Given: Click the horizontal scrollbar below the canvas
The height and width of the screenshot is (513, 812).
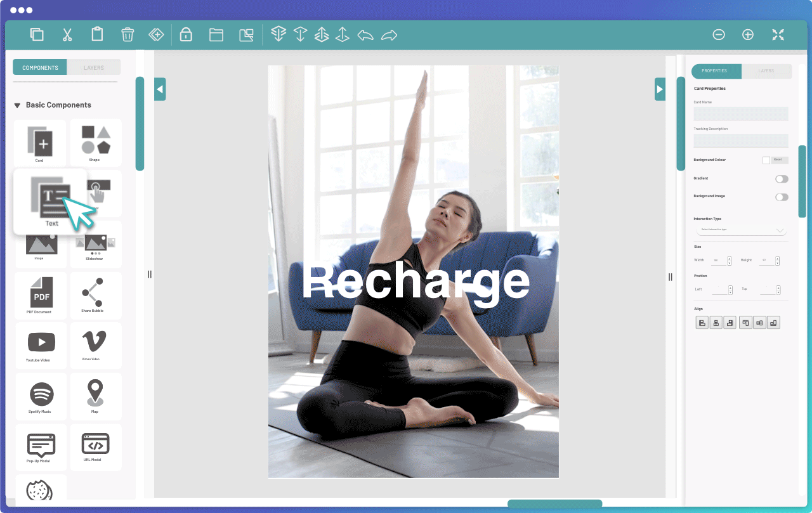Looking at the screenshot, I should [x=554, y=503].
